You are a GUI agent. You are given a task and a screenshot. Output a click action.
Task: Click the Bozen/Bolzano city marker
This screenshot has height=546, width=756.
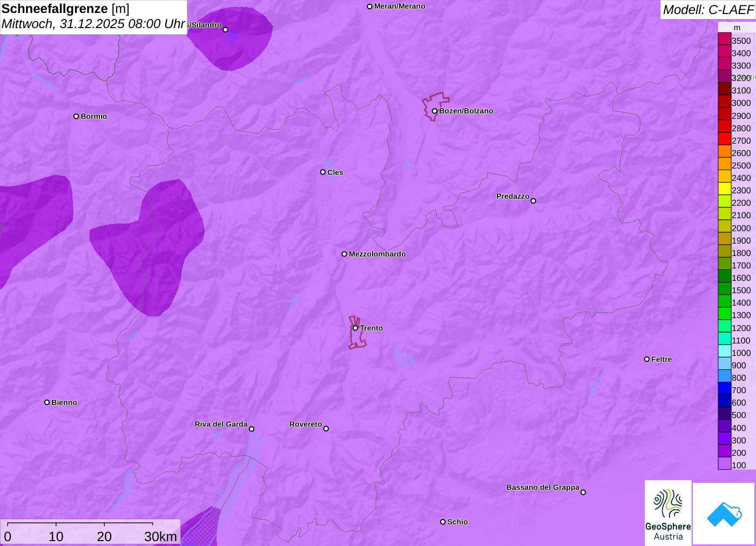[x=435, y=111]
